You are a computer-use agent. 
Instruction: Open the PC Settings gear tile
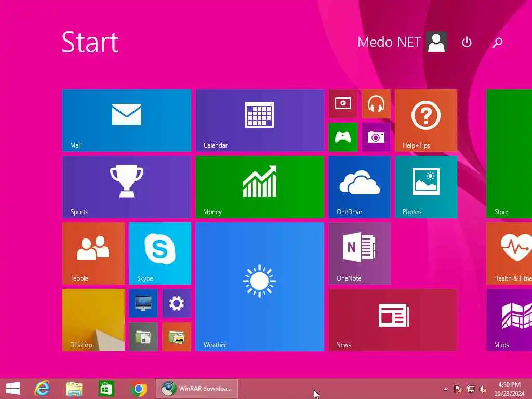[x=177, y=303]
